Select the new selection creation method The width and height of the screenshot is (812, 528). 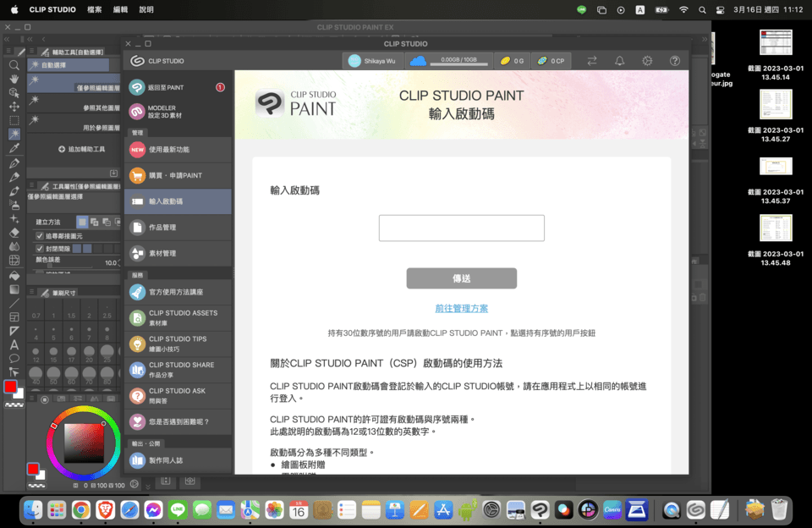(x=82, y=222)
